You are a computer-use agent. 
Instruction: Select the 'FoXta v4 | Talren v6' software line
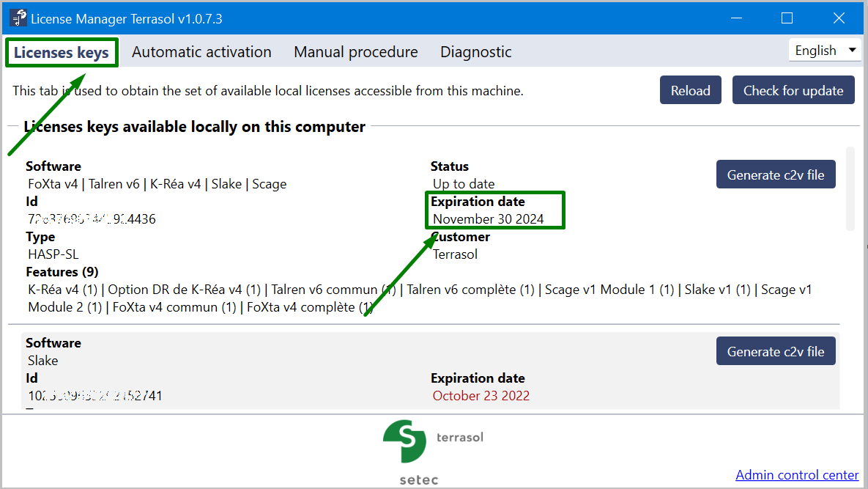coord(157,184)
